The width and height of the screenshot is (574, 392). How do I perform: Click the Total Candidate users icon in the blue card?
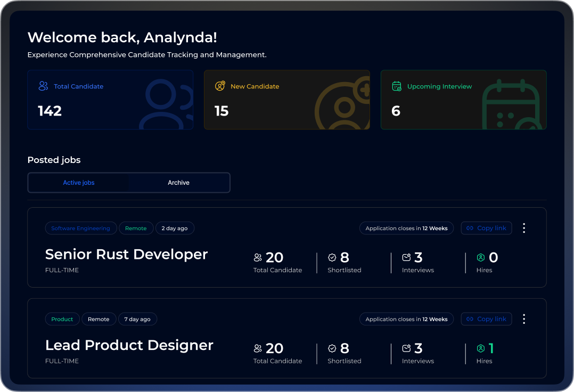click(x=43, y=86)
